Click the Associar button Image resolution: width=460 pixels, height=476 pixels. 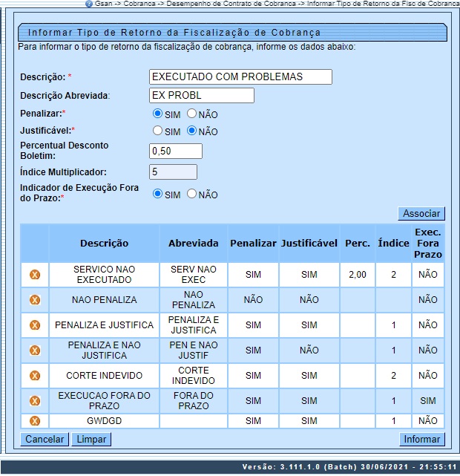tap(421, 214)
